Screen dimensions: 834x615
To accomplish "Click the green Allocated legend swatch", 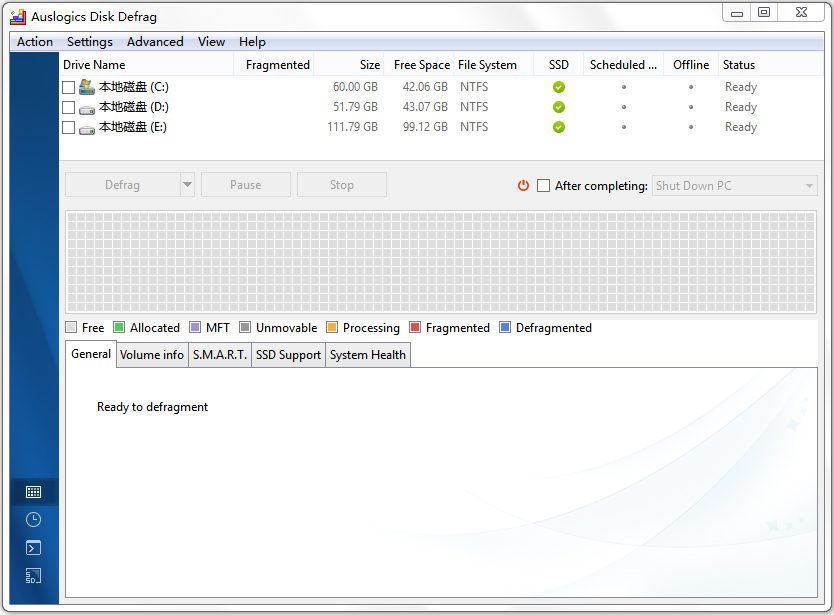I will point(119,327).
